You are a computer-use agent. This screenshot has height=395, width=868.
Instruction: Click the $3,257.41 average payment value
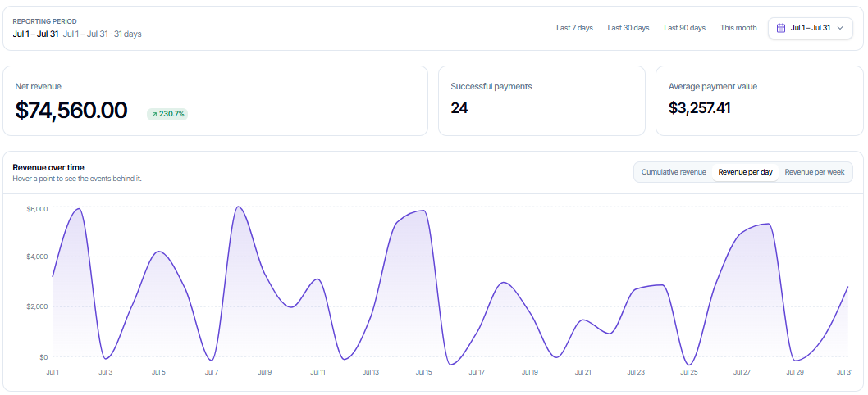(699, 108)
